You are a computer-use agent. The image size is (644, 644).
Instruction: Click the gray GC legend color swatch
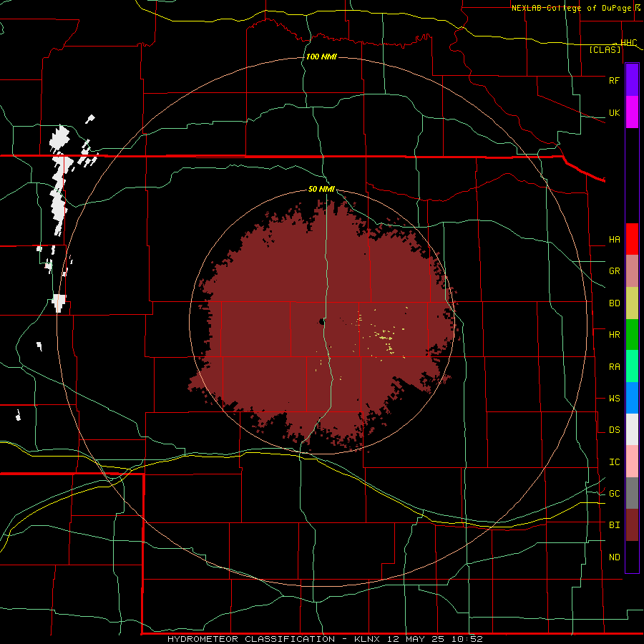coord(632,493)
